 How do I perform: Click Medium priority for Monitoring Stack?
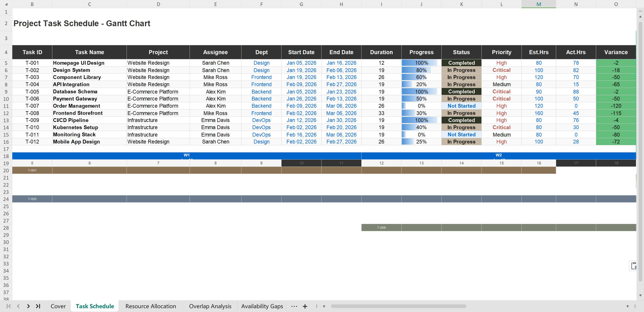[x=502, y=135]
